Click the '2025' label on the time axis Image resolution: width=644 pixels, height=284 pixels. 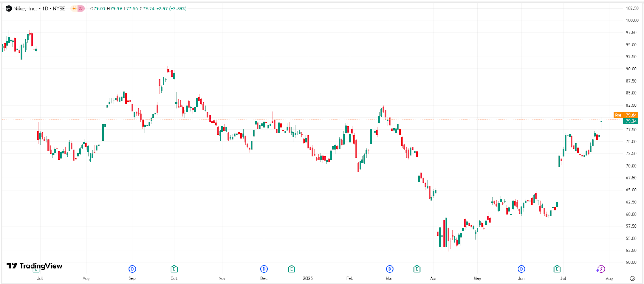308,278
